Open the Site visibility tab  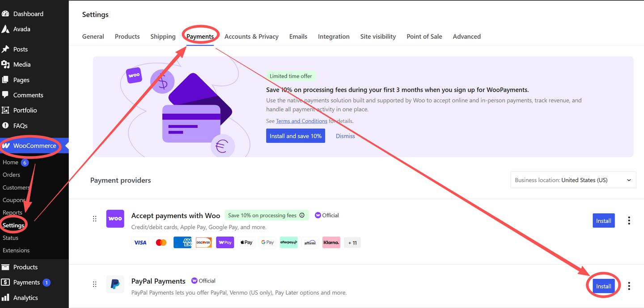coord(378,37)
